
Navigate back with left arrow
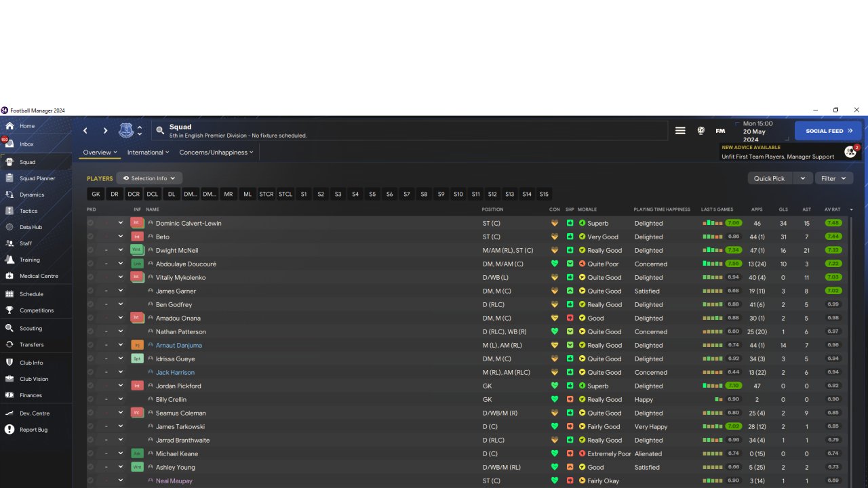click(85, 131)
